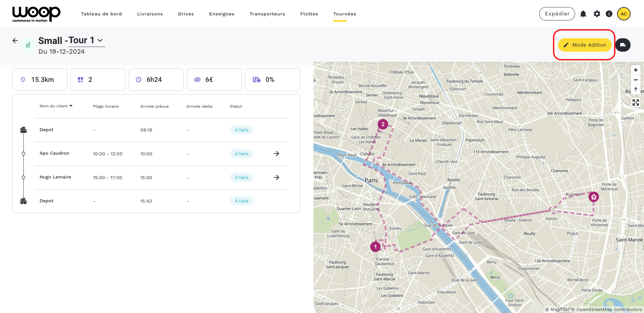This screenshot has width=644, height=313.
Task: Click the black truck icon button
Action: (x=623, y=45)
